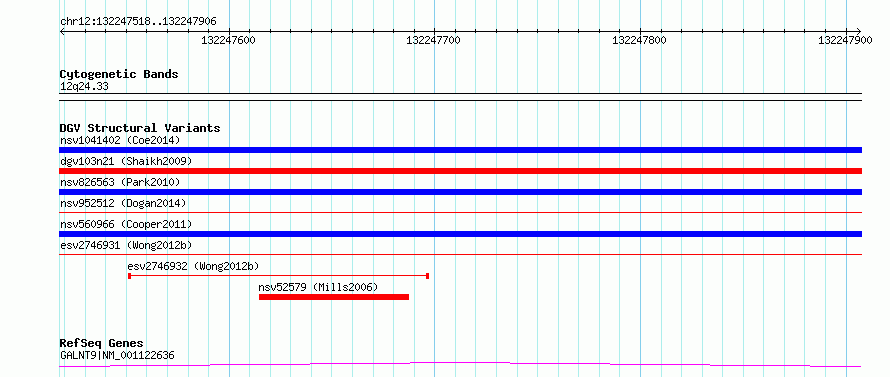This screenshot has width=890, height=377.
Task: Select the GALNT9 magenta gene track line
Action: (x=460, y=364)
